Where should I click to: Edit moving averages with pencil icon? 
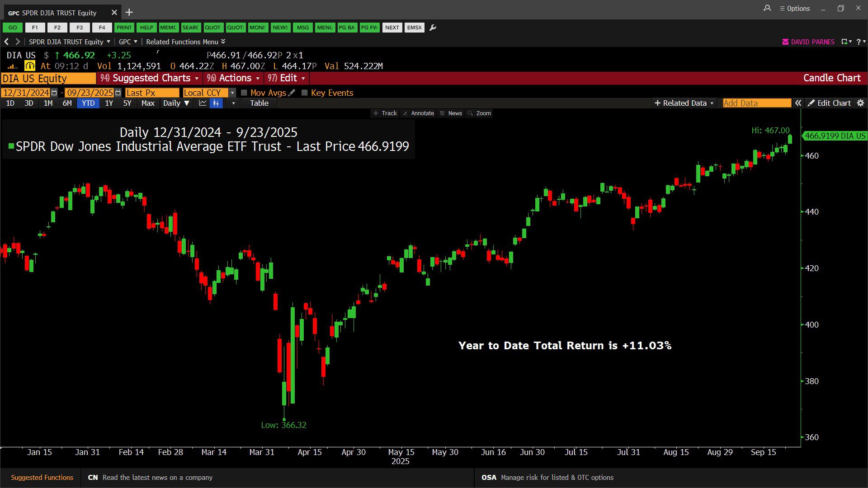click(x=292, y=93)
